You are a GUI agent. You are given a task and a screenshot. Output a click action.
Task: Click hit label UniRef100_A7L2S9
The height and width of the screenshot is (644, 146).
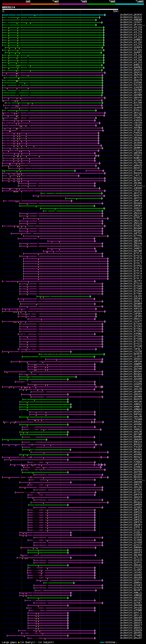131,27
